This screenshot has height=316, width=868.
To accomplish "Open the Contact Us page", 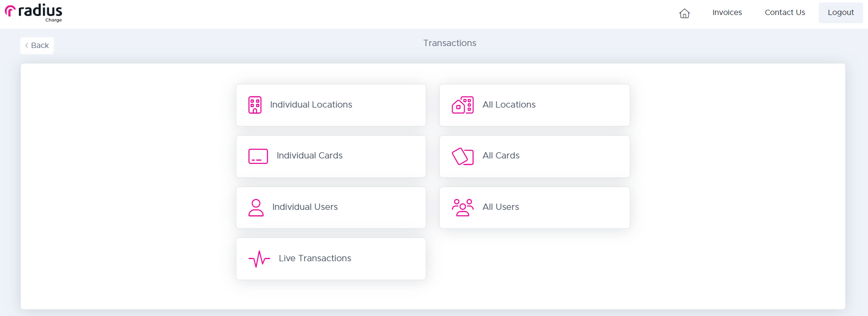I will pyautogui.click(x=785, y=13).
